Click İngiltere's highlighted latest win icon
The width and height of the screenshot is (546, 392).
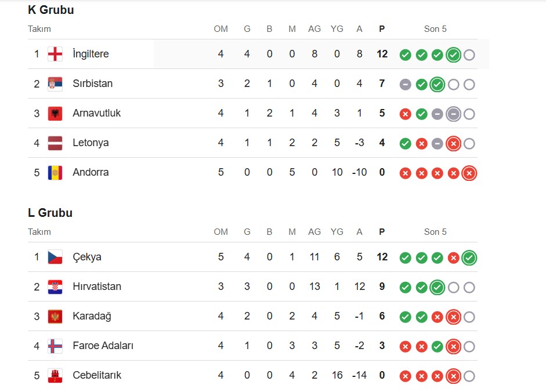click(x=453, y=55)
